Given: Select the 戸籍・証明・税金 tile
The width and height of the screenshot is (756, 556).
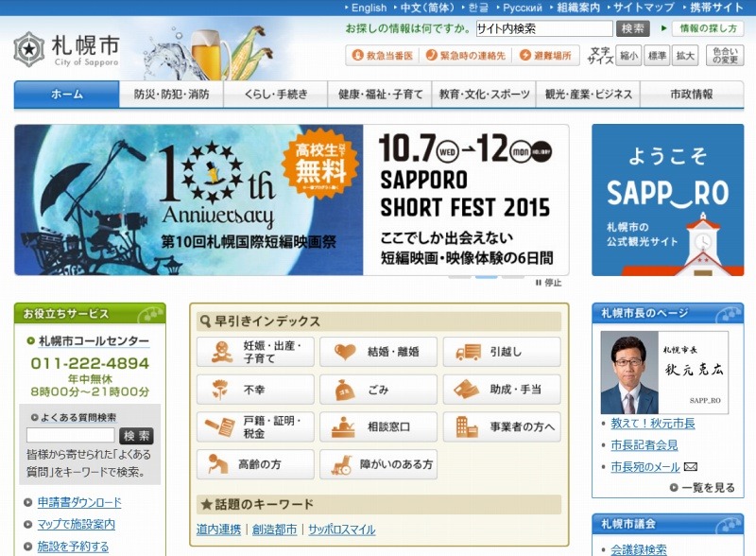Looking at the screenshot, I should [255, 426].
